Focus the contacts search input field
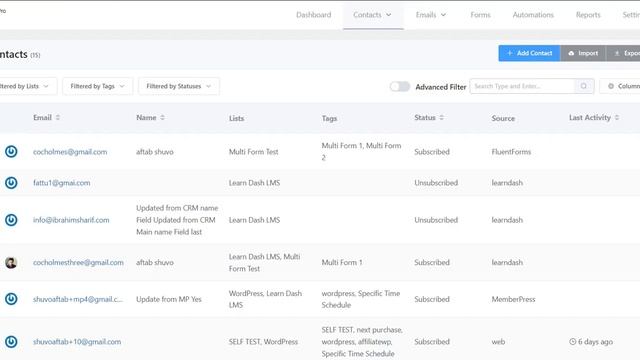 point(522,86)
